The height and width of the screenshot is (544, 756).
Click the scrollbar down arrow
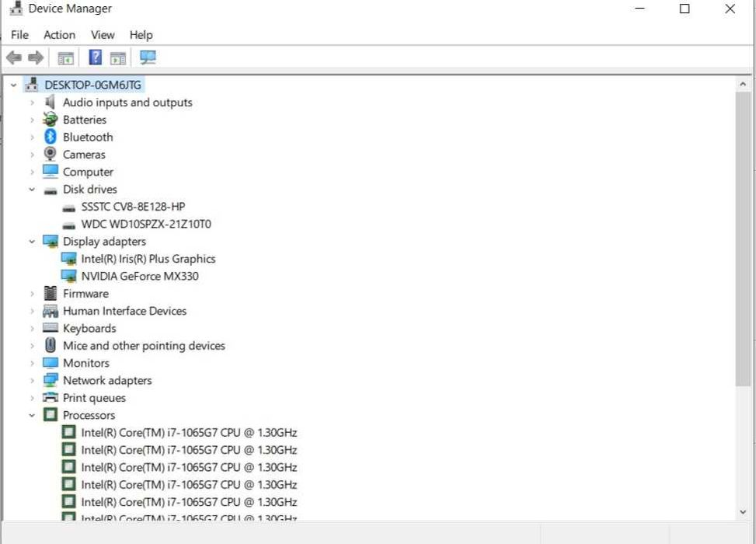pos(743,512)
